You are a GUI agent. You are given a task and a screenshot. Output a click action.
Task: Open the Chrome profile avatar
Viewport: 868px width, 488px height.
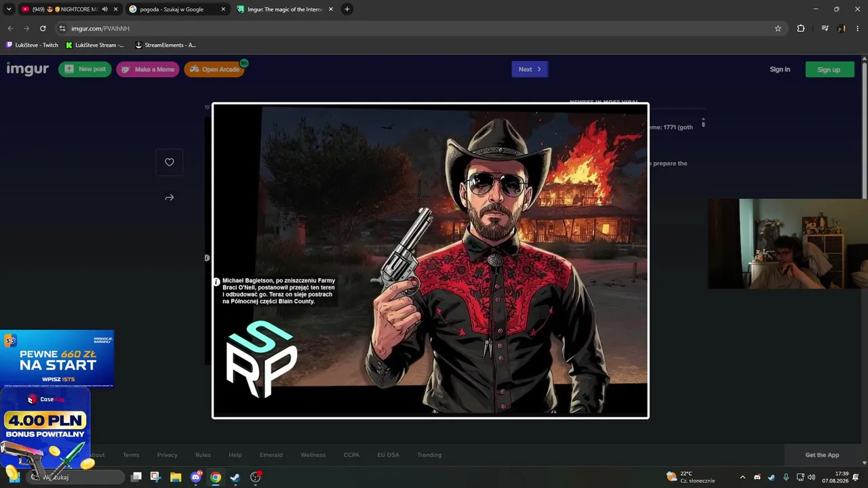click(x=842, y=28)
